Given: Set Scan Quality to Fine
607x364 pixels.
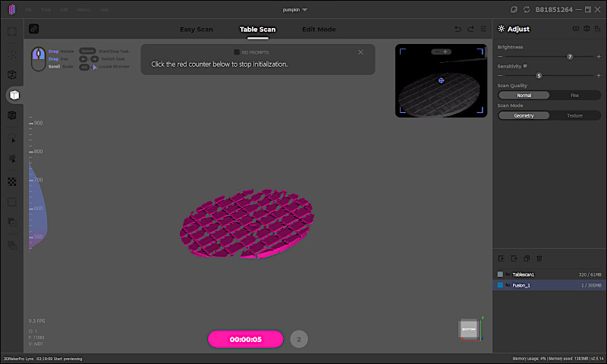Looking at the screenshot, I should (574, 95).
